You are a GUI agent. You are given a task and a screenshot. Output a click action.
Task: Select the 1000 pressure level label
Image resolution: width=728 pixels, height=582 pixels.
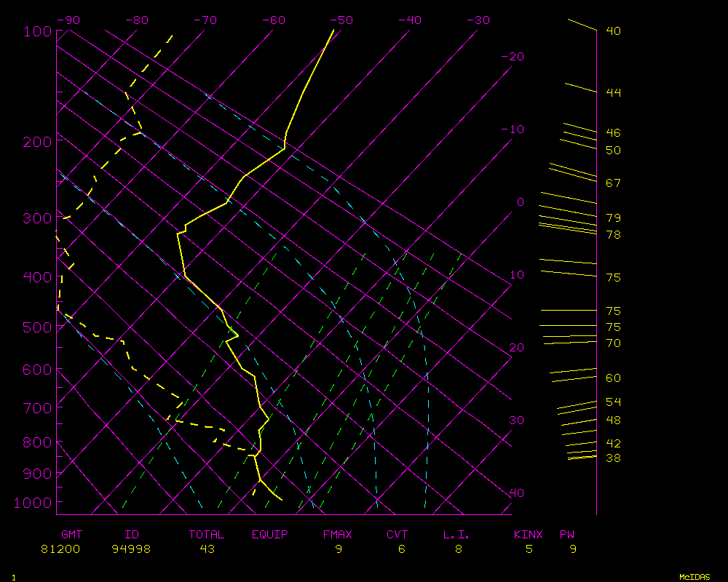(x=33, y=503)
